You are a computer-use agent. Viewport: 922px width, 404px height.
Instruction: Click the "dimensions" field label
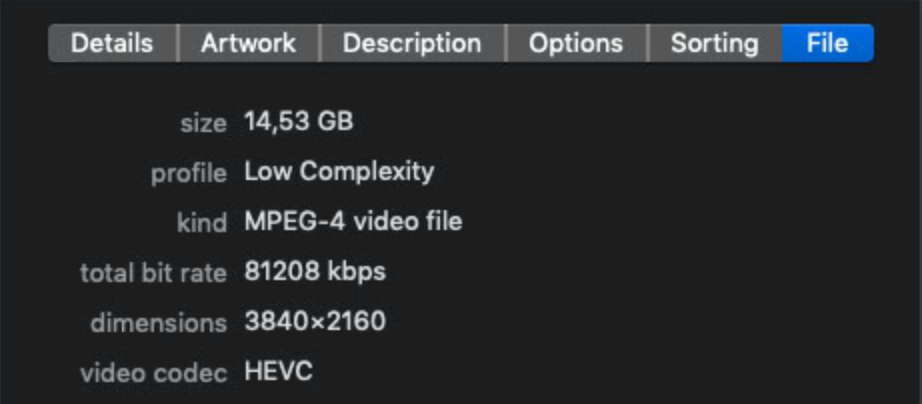(x=158, y=323)
